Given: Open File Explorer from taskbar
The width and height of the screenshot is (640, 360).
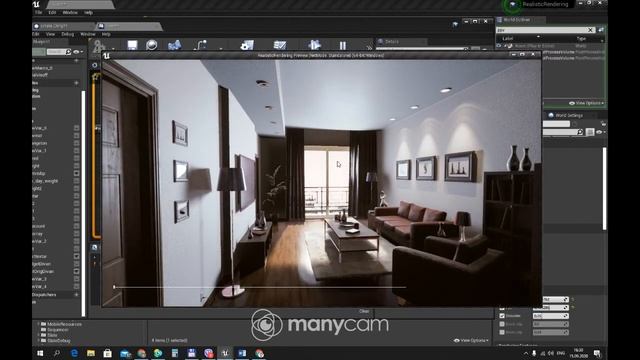Looking at the screenshot, I should (91, 353).
